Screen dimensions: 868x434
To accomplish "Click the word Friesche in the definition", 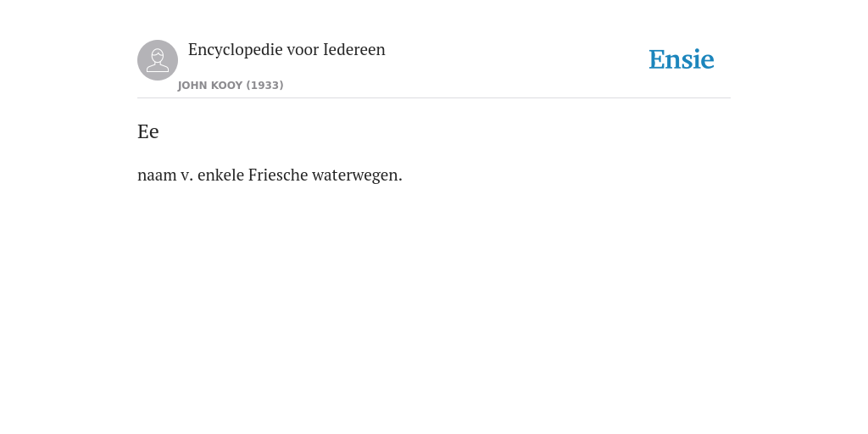I will pyautogui.click(x=278, y=175).
